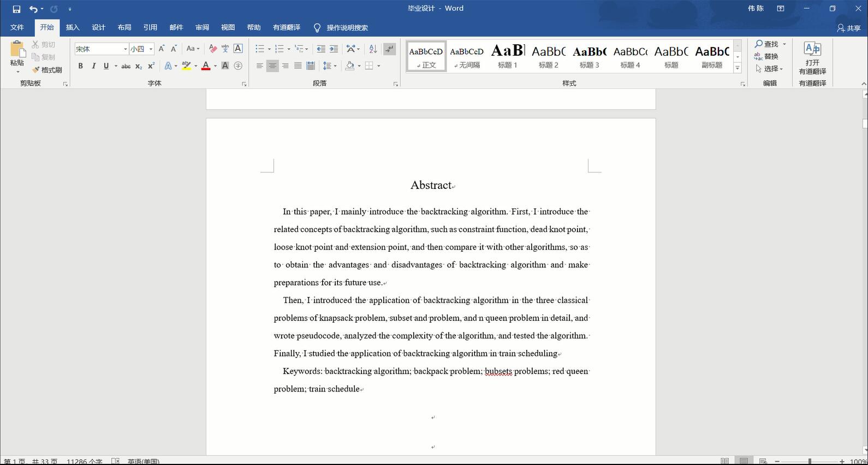
Task: Click the Copy (复制) button
Action: pos(44,57)
